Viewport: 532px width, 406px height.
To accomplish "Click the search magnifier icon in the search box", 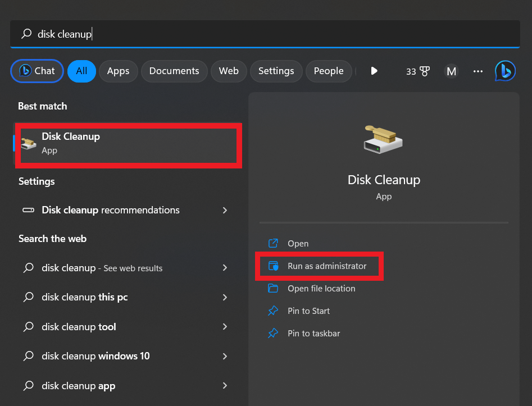I will [26, 34].
